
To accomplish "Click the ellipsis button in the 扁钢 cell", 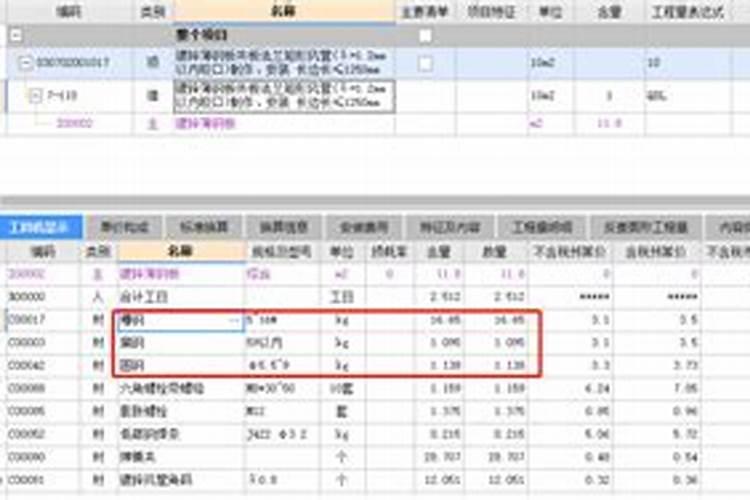I will (x=234, y=321).
